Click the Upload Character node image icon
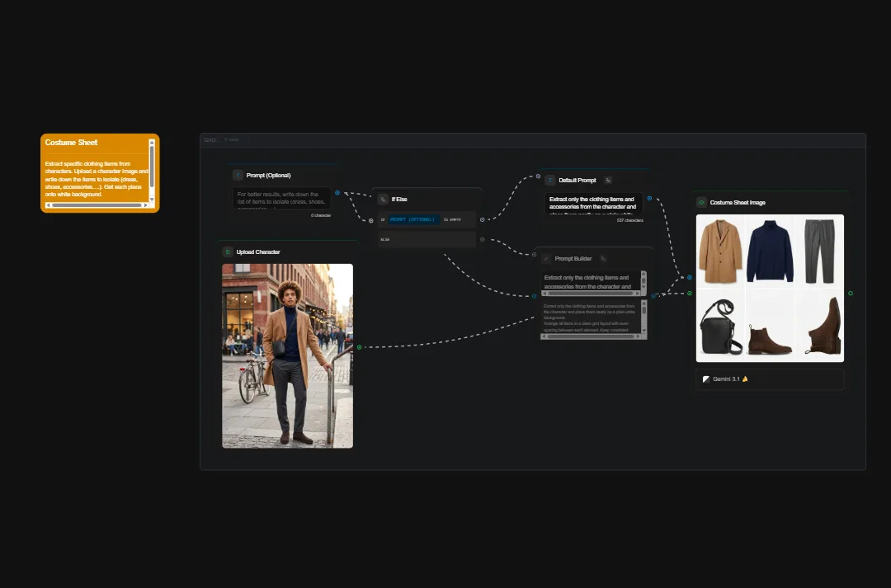Screen dimensions: 891x588 point(227,252)
